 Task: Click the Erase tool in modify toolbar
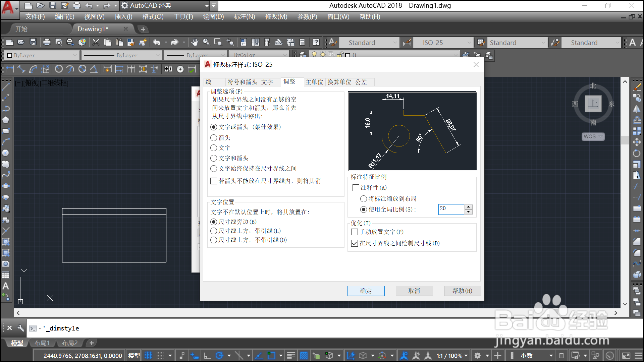[637, 87]
